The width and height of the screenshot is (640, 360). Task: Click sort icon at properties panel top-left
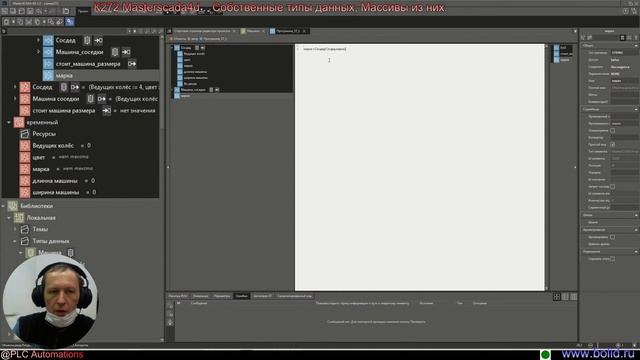tap(583, 38)
